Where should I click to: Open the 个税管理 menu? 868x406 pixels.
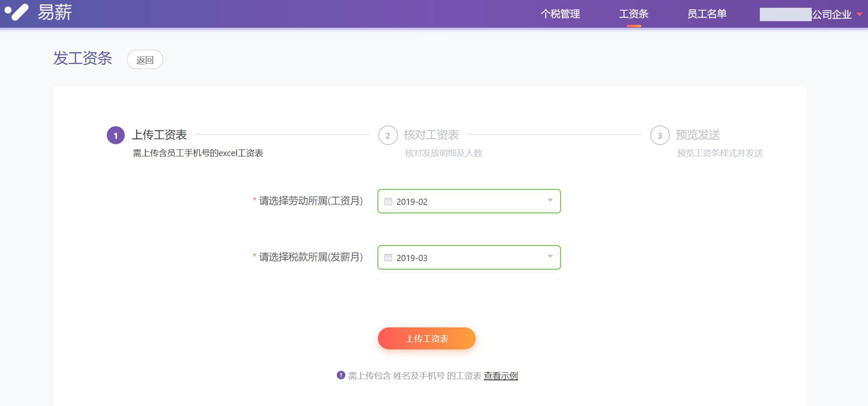tap(560, 14)
